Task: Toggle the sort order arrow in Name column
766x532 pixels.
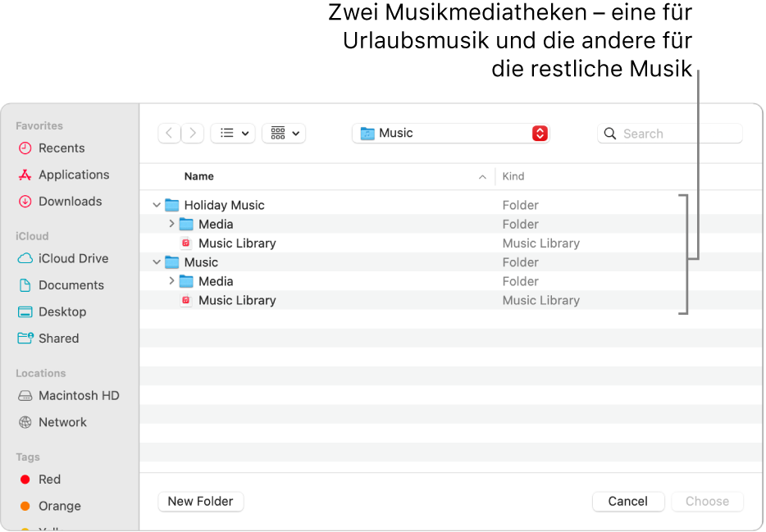Action: coord(482,177)
